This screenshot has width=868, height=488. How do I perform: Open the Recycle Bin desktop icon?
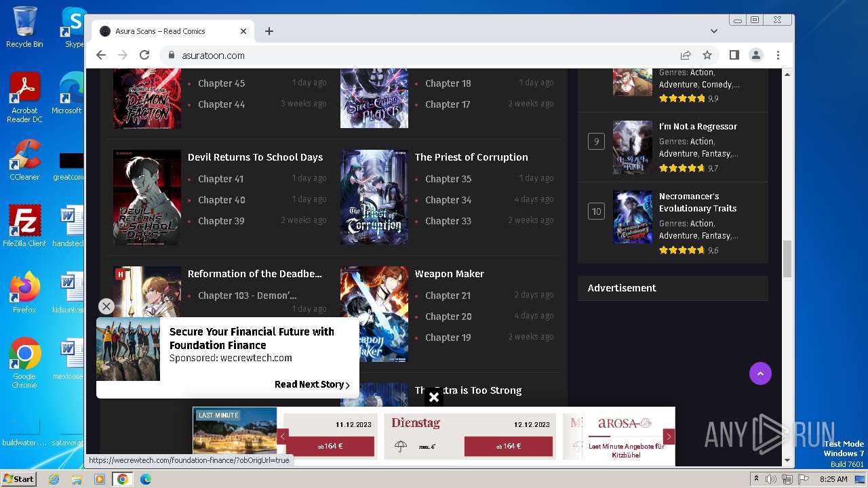point(24,27)
